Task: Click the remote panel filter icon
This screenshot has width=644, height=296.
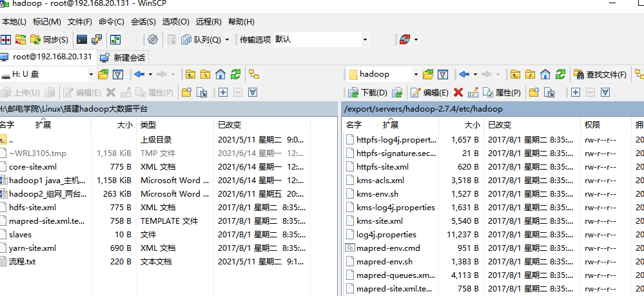Action: pyautogui.click(x=443, y=74)
